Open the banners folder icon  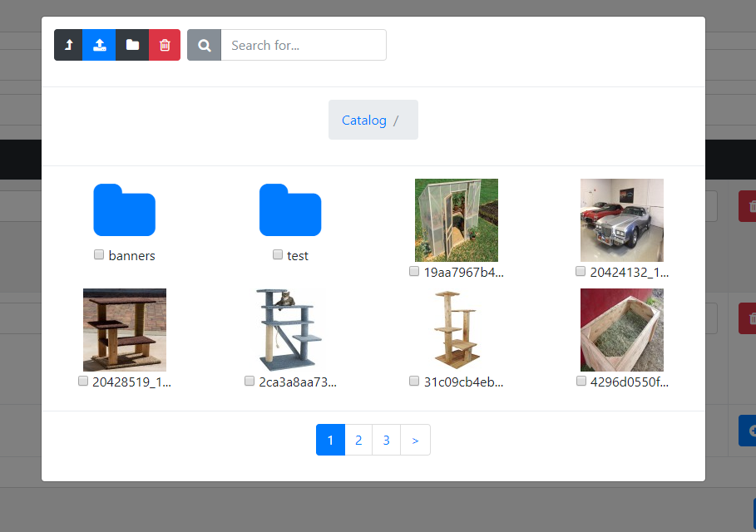(125, 209)
